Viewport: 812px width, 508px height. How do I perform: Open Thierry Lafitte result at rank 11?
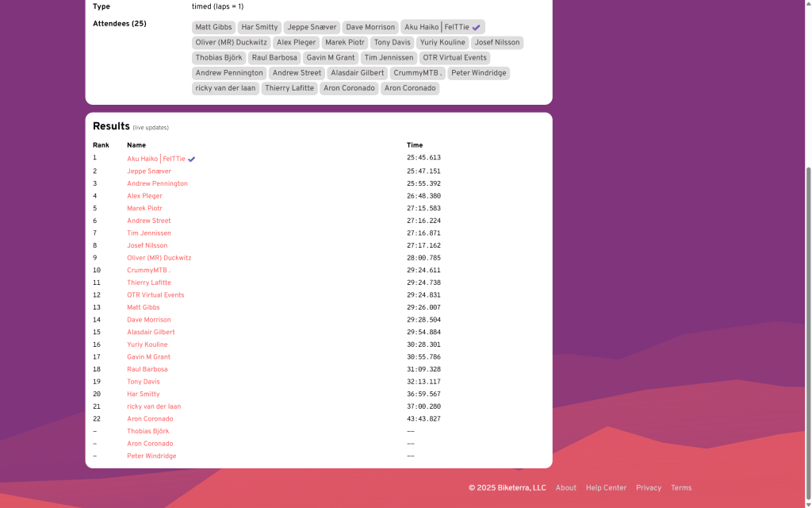point(149,283)
